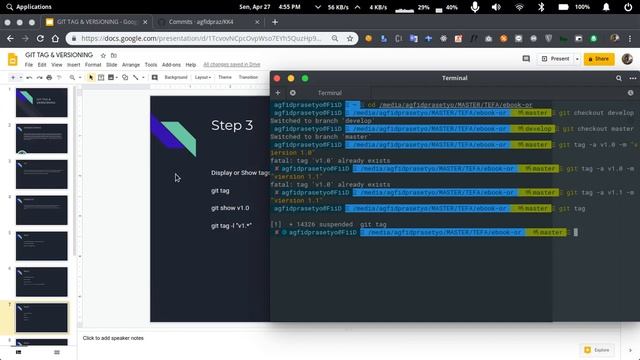
Task: Click the new slide plus button
Action: (13, 77)
